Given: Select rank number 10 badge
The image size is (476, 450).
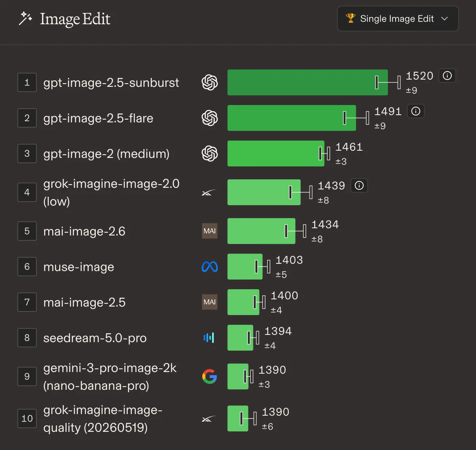Looking at the screenshot, I should (27, 418).
